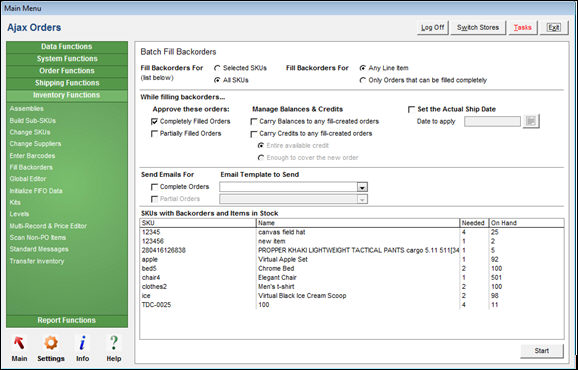Toggle Completely Filled Orders checkbox
The height and width of the screenshot is (370, 578).
[x=154, y=122]
